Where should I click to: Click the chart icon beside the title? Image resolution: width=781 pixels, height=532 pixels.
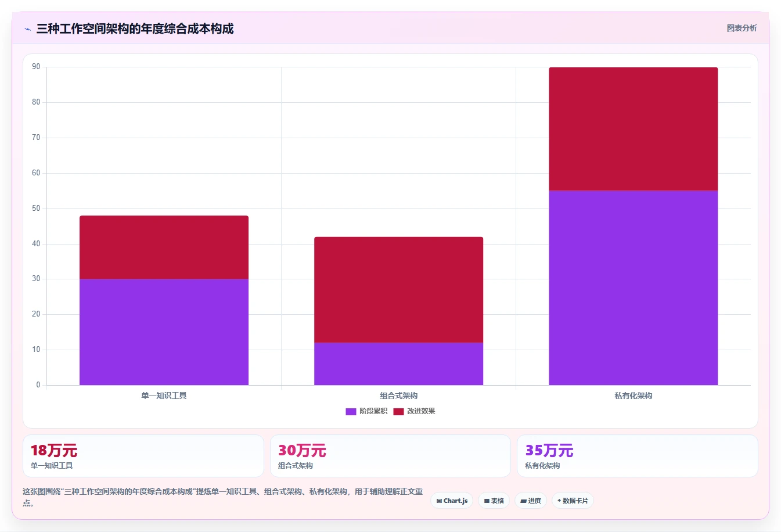pos(27,29)
